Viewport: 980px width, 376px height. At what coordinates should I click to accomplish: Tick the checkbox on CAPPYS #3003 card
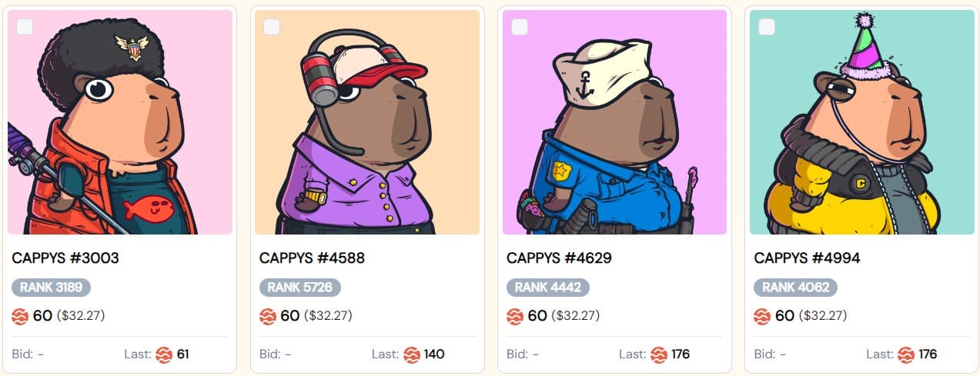(25, 27)
